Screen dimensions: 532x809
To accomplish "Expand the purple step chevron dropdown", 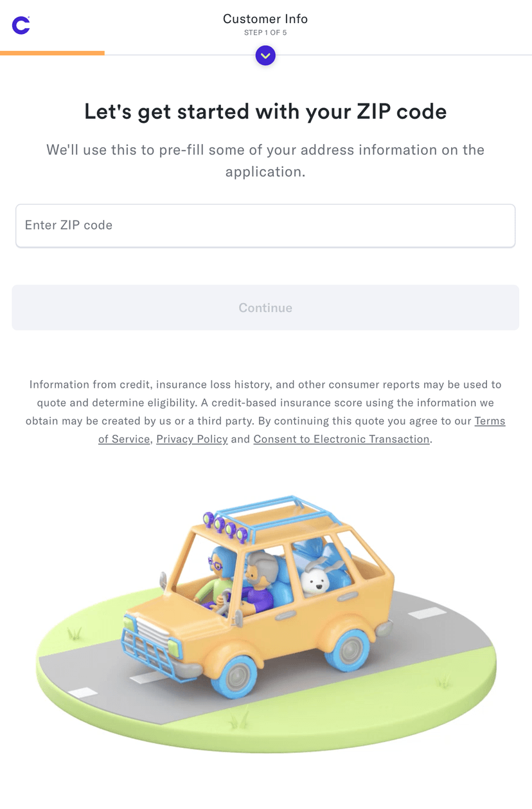I will (265, 56).
